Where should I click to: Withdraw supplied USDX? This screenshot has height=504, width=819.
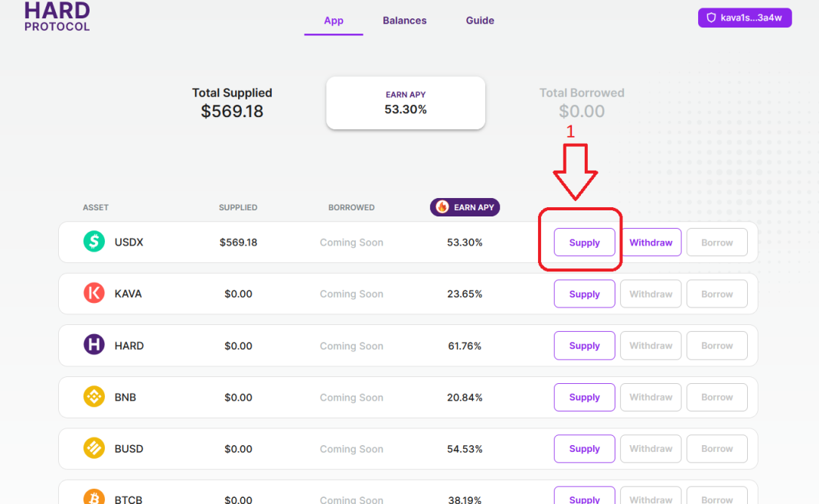(651, 242)
